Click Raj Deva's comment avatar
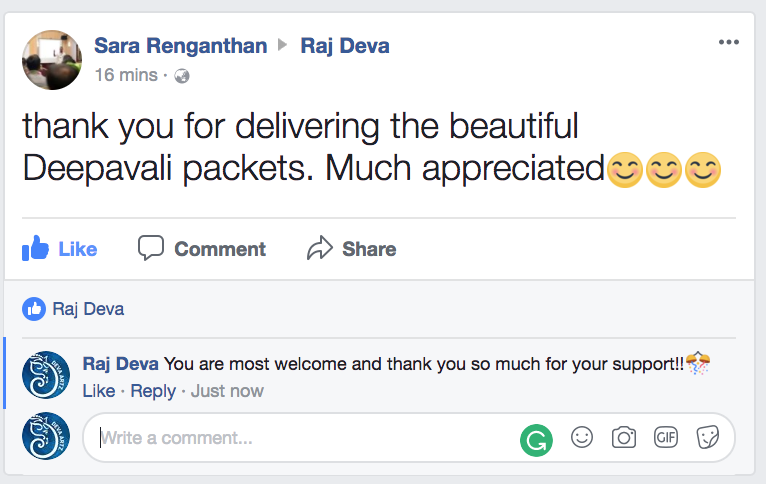 46,375
